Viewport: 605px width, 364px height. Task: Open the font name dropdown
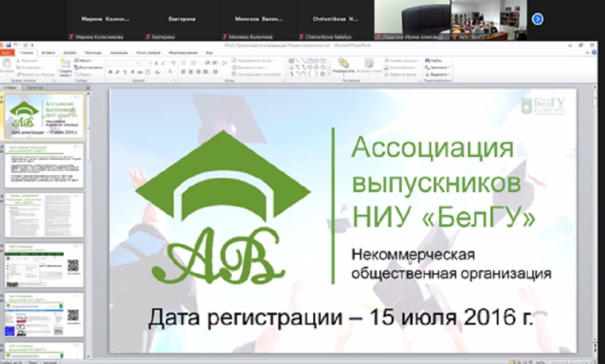pos(139,63)
